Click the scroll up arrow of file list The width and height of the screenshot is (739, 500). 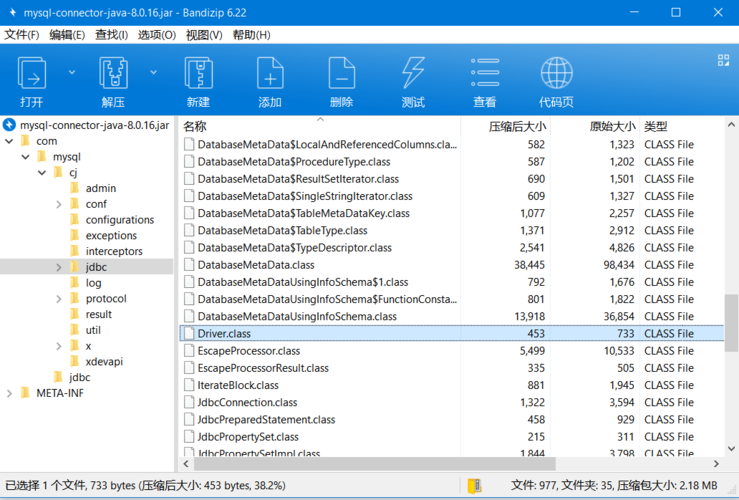point(731,125)
